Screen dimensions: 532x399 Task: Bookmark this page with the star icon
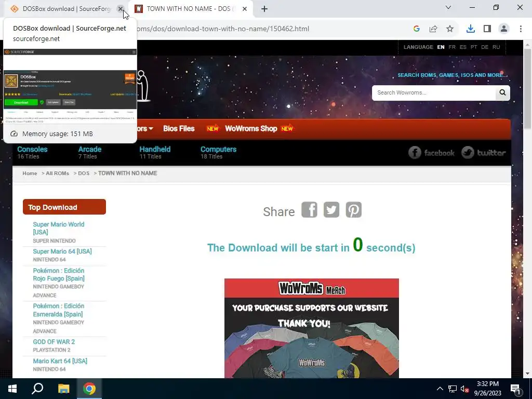(x=450, y=29)
